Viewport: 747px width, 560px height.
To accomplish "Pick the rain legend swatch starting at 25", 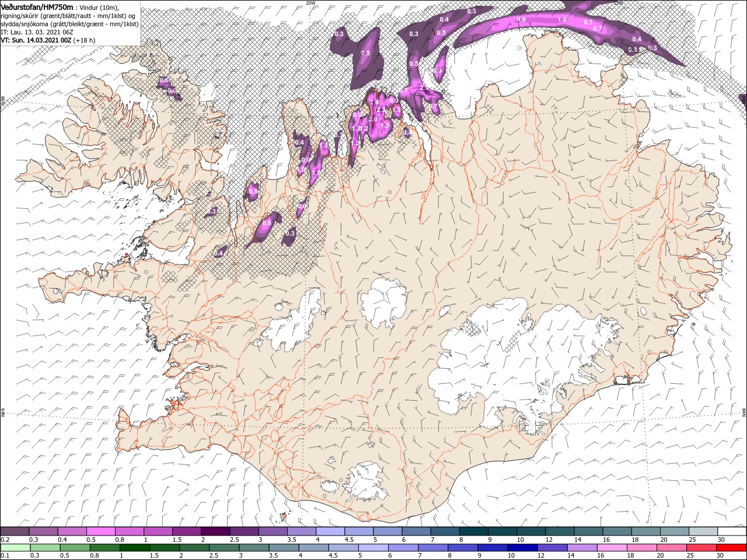I will pyautogui.click(x=701, y=548).
